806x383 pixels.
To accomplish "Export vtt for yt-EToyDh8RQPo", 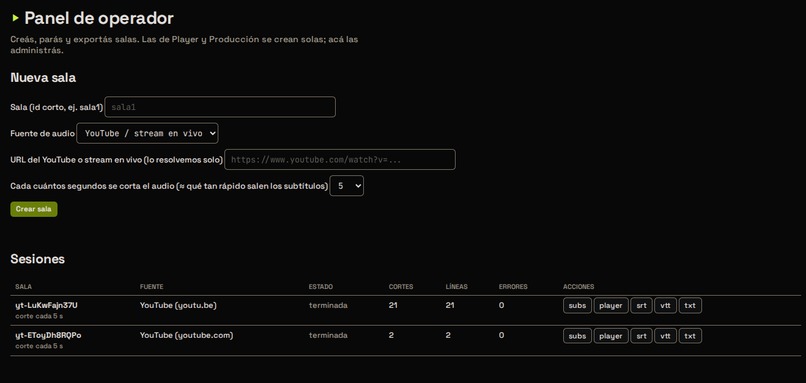I will [665, 336].
